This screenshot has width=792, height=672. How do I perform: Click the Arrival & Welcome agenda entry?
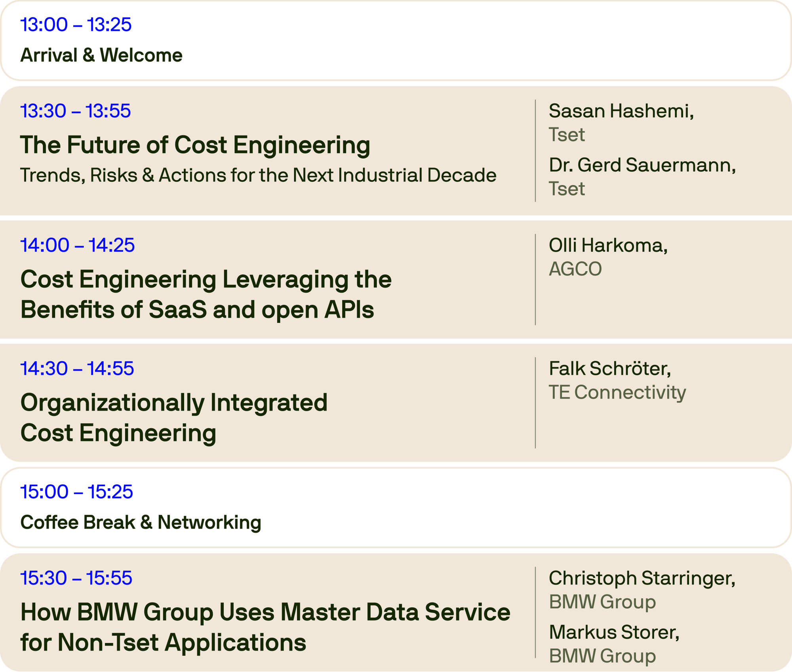[x=101, y=55]
